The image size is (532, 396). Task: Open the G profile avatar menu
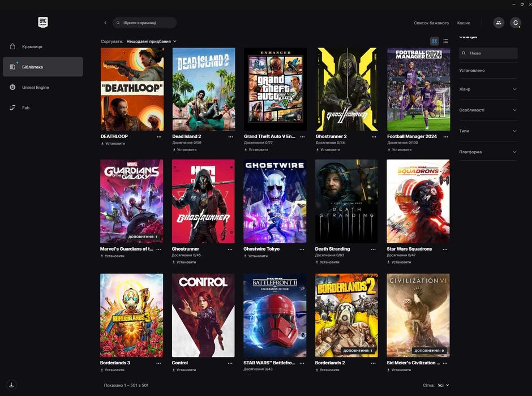[x=516, y=23]
